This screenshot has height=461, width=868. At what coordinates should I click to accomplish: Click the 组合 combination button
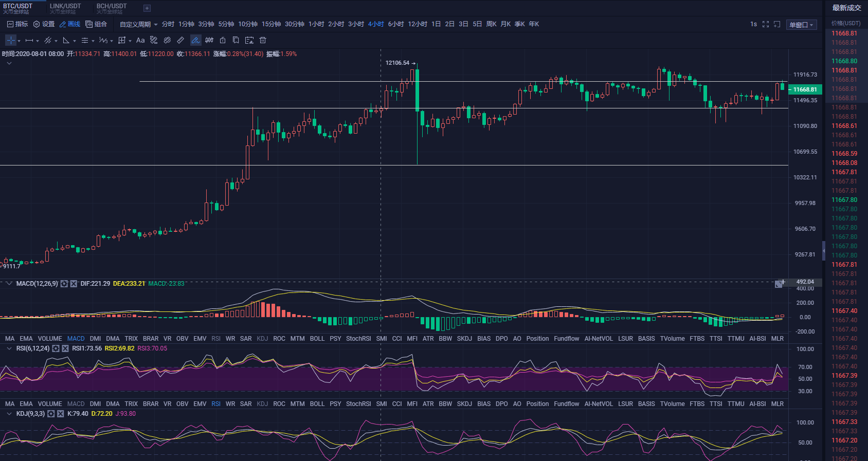pos(97,24)
